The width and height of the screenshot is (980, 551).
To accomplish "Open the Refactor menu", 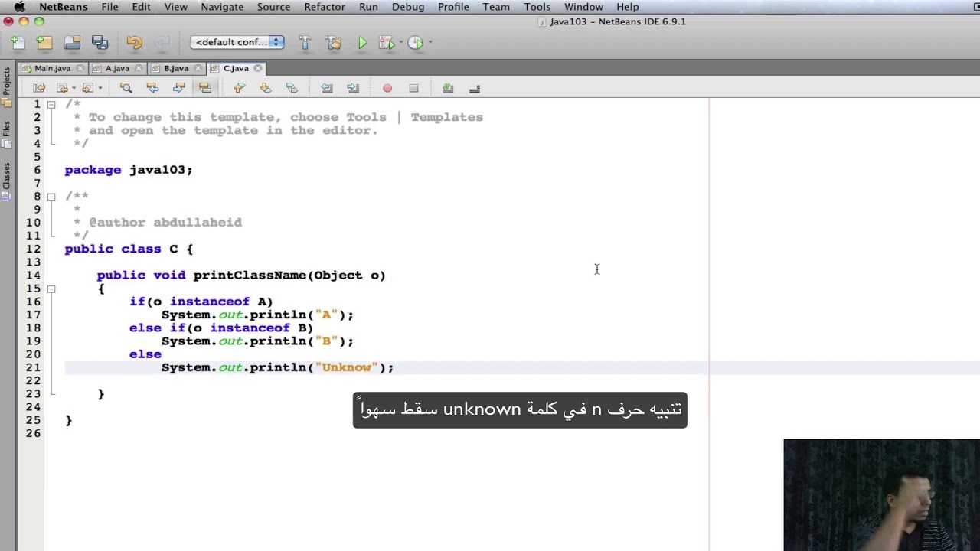I will coord(325,7).
